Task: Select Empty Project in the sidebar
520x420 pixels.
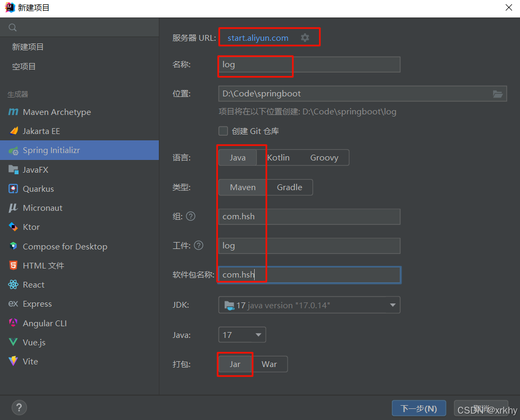Action: pos(24,66)
